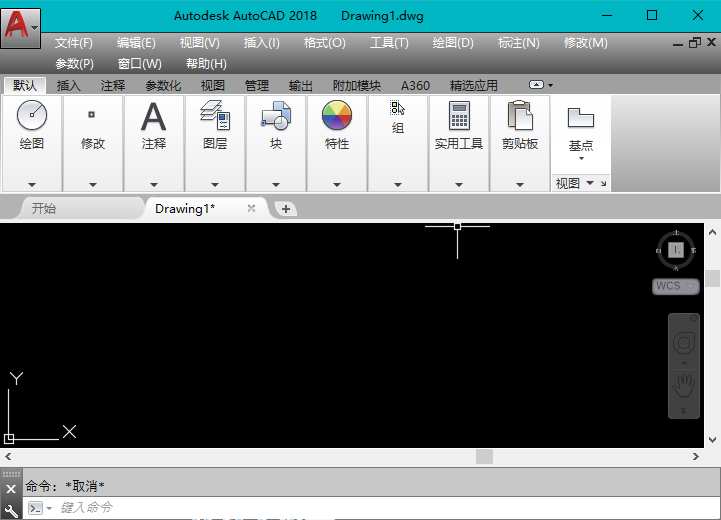The width and height of the screenshot is (721, 520).
Task: Close the navigation bar
Action: click(x=694, y=318)
